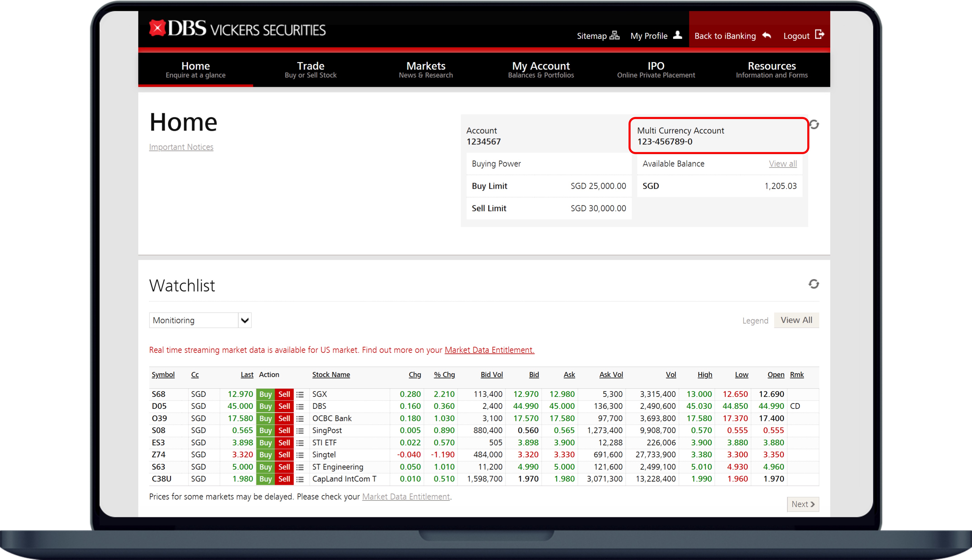Open list menu icon for D05 row
The height and width of the screenshot is (560, 972).
tap(300, 407)
